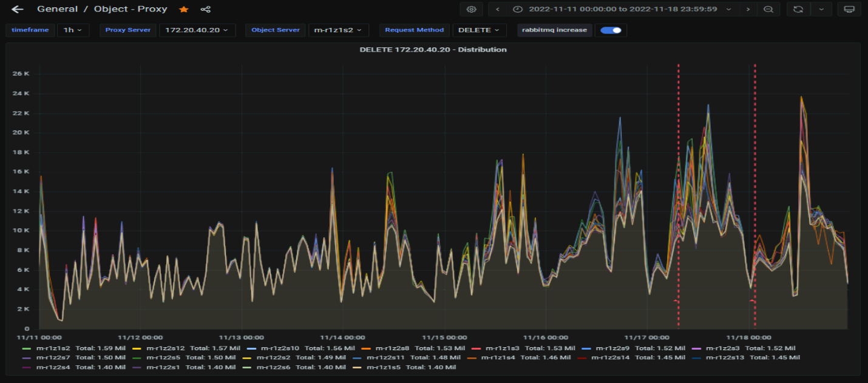Cycle view mode with monitor icon
Image resolution: width=868 pixels, height=383 pixels.
click(849, 9)
